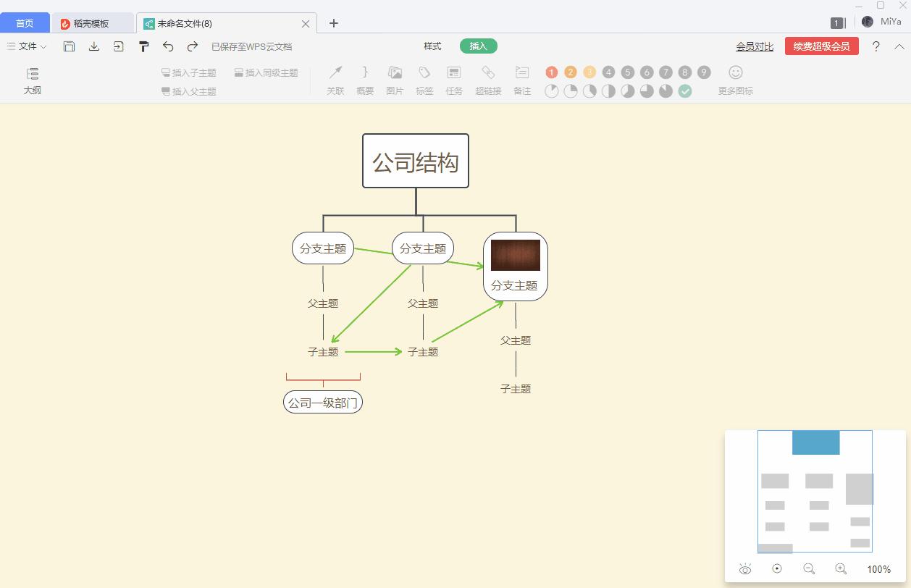Collapse the toolbar with the top-right chevron
This screenshot has height=588, width=911.
[900, 46]
